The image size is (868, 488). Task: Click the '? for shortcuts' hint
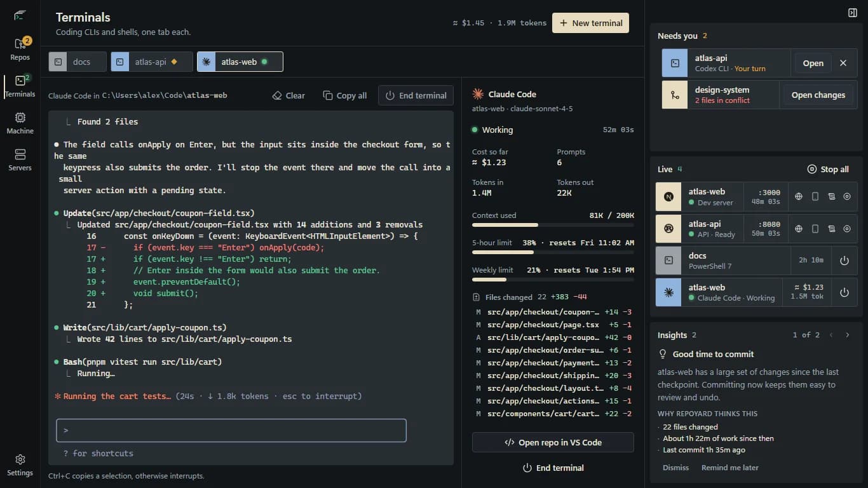(98, 453)
